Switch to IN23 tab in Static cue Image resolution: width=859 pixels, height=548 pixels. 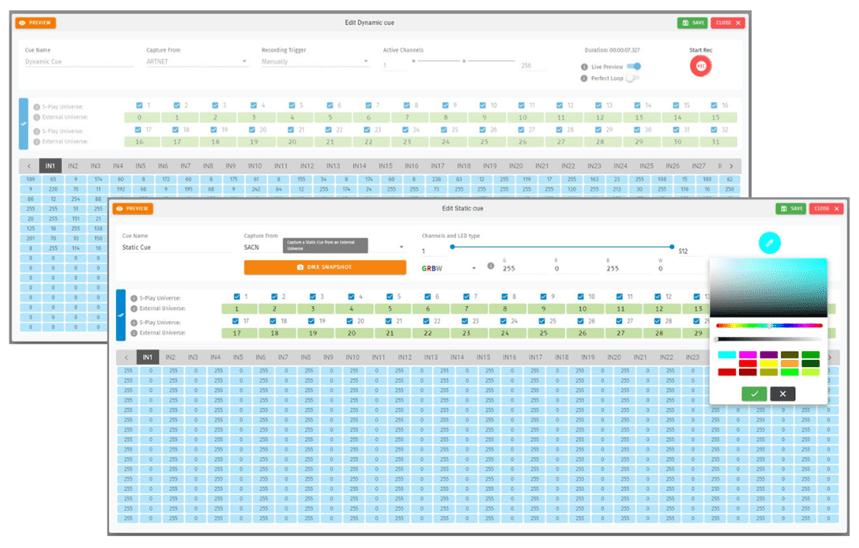[x=692, y=357]
